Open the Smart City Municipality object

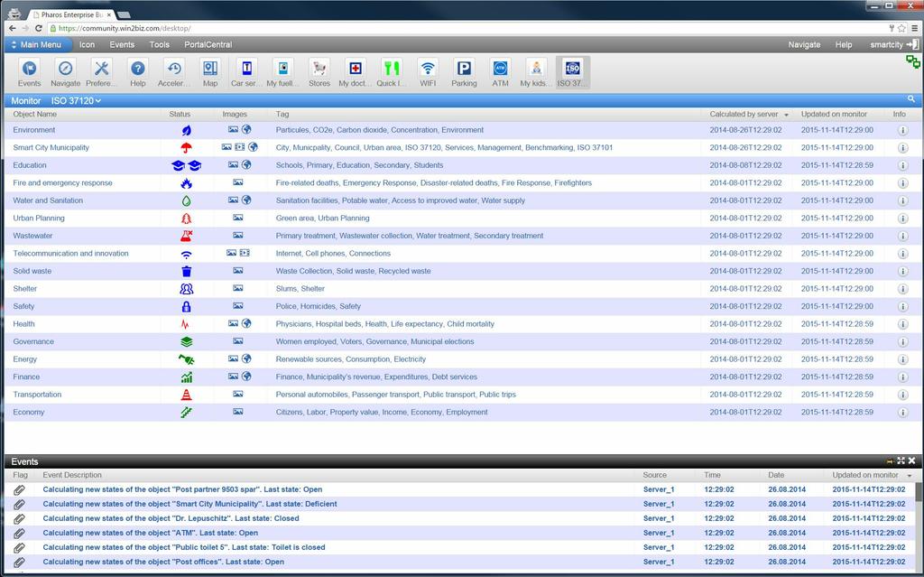[x=51, y=147]
